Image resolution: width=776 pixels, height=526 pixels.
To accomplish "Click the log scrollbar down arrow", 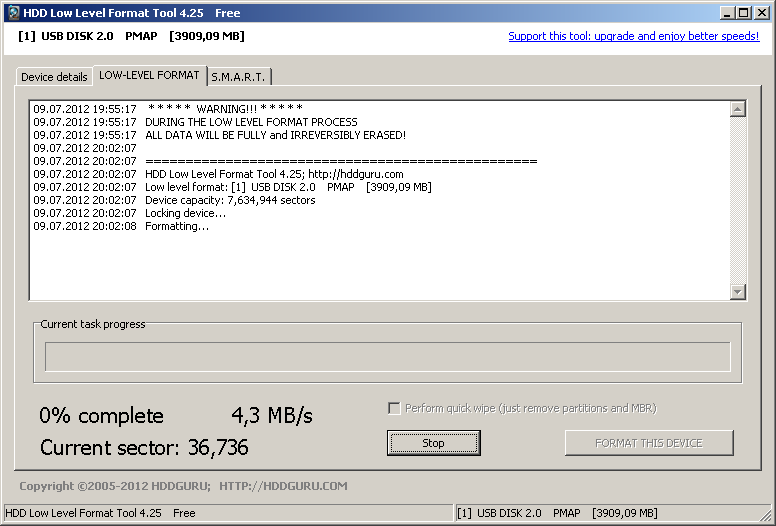I will [738, 291].
